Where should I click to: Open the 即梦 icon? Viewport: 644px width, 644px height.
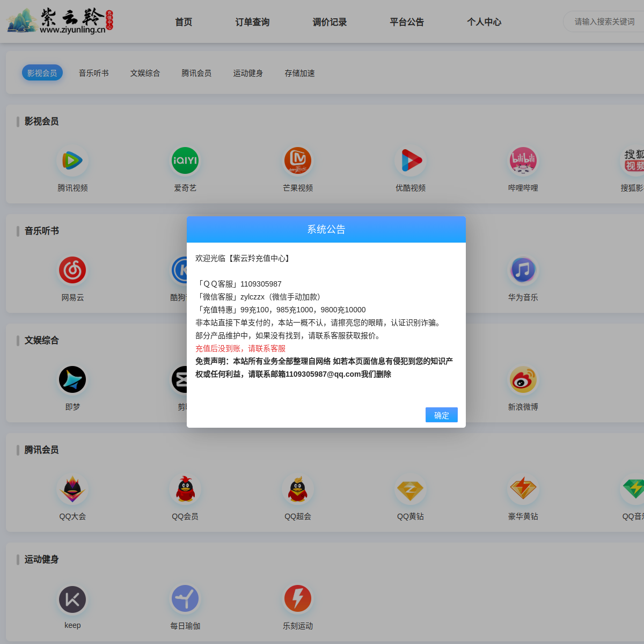pos(72,379)
